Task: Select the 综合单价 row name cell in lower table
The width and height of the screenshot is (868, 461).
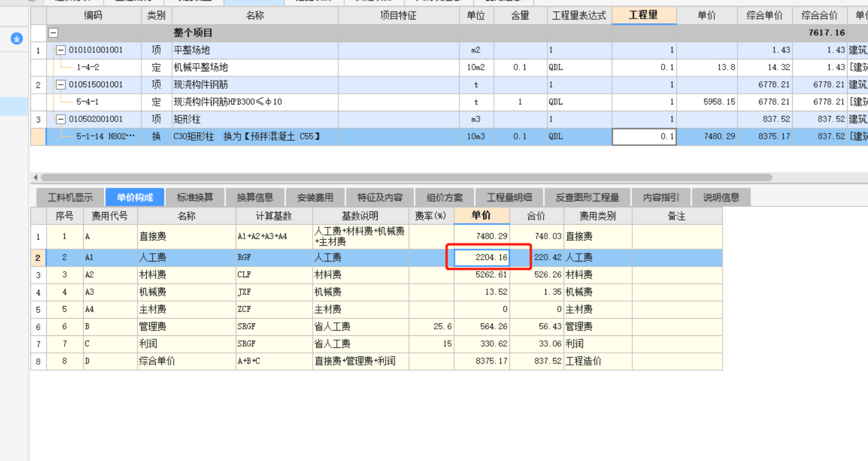Action: 186,361
